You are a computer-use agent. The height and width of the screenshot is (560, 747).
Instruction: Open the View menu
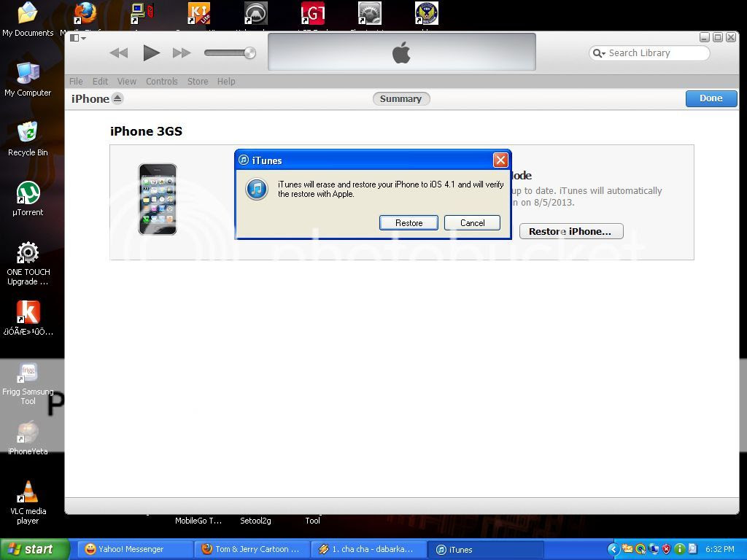click(x=127, y=82)
